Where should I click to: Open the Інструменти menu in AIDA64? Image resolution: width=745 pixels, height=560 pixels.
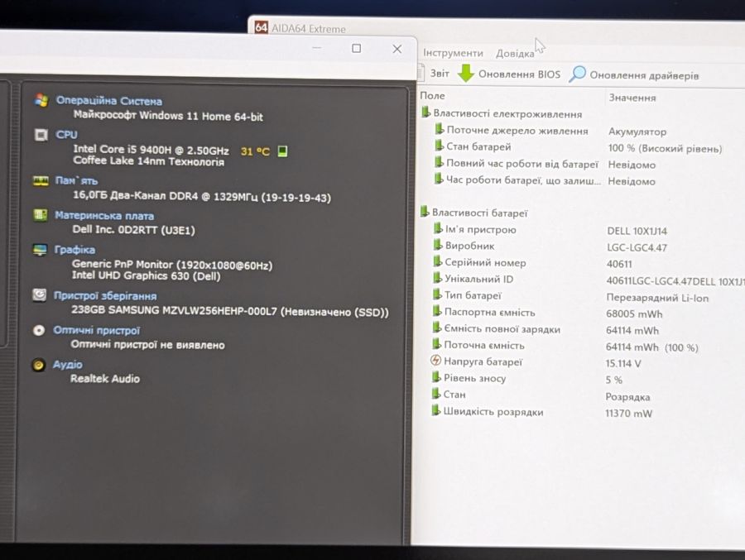pyautogui.click(x=453, y=53)
